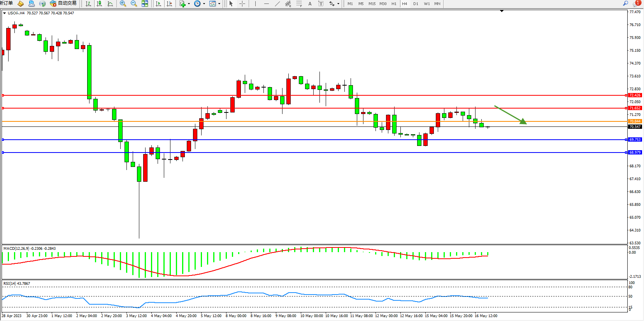Select the Crosshair tool
Image resolution: width=644 pixels, height=321 pixels.
242,4
